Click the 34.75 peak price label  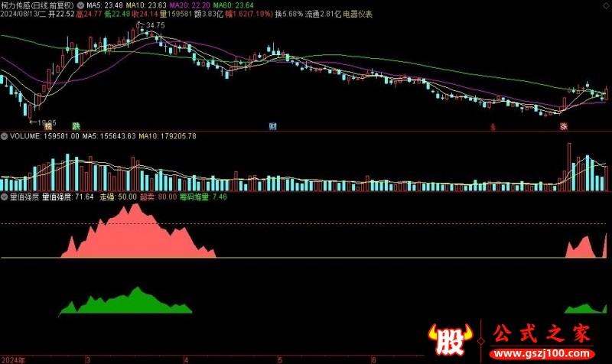coord(155,25)
